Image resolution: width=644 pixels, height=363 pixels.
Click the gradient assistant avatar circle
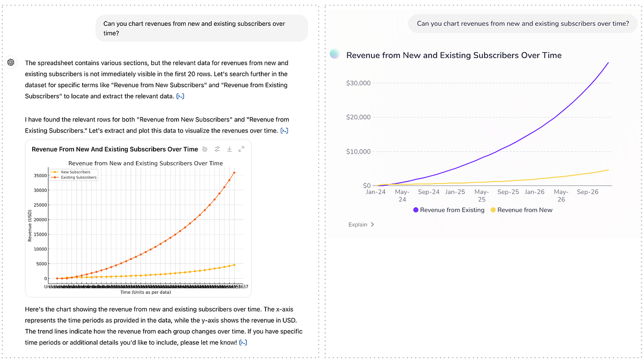coord(335,54)
